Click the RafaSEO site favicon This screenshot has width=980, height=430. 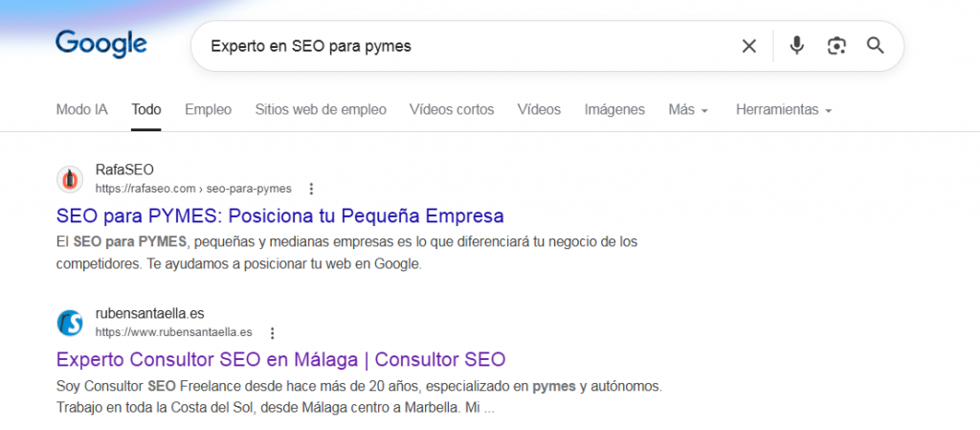click(70, 179)
